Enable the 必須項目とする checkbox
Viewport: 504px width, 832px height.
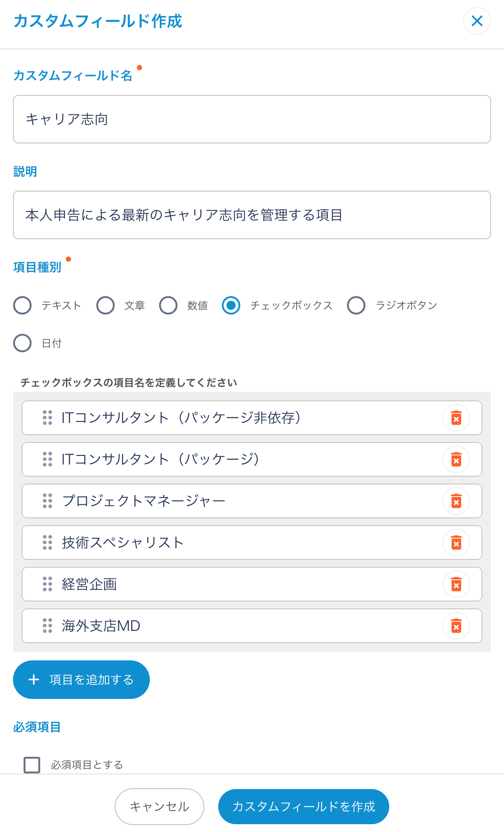(32, 765)
